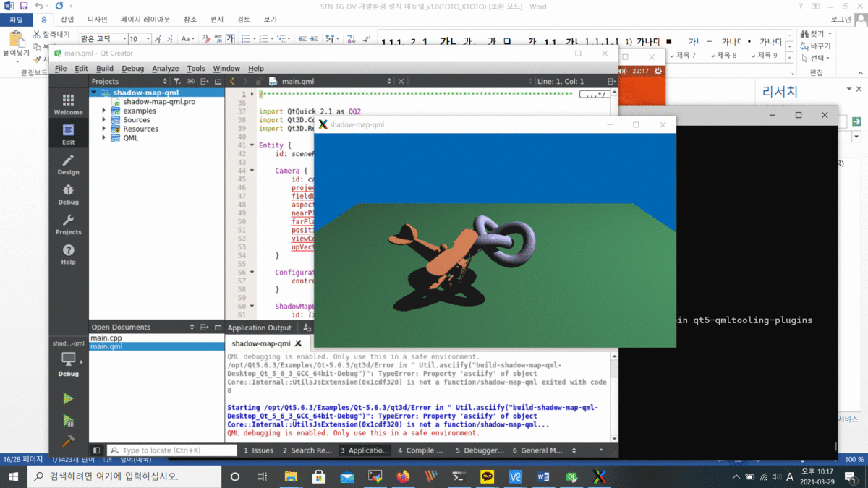This screenshot has width=868, height=488.
Task: Click 바꾸기 (Replace) in Word ribbon
Action: click(x=815, y=46)
